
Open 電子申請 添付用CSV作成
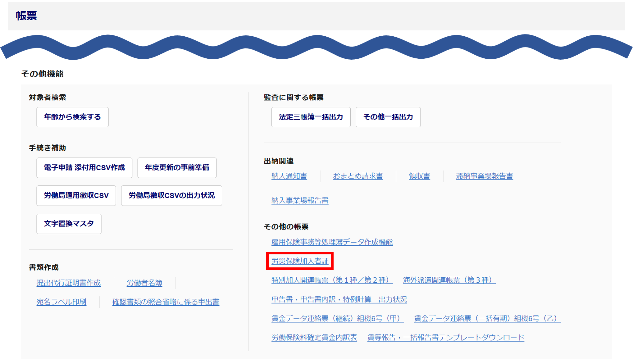(x=84, y=168)
